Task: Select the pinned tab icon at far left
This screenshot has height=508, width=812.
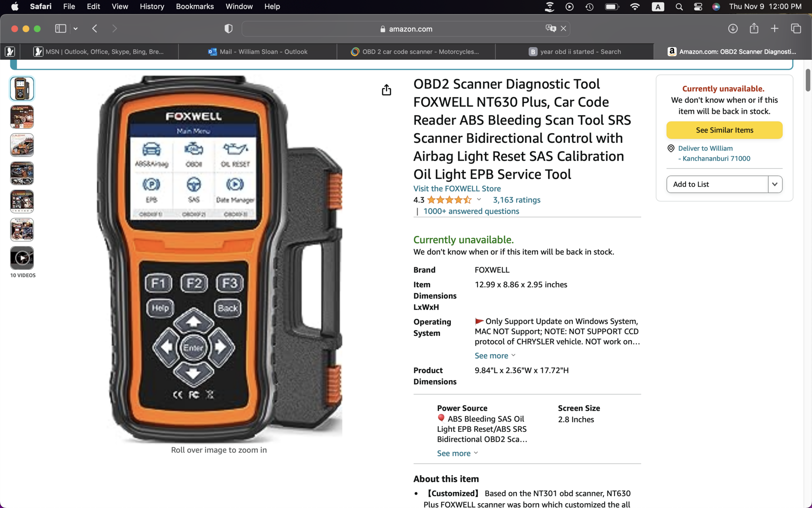Action: [10, 52]
